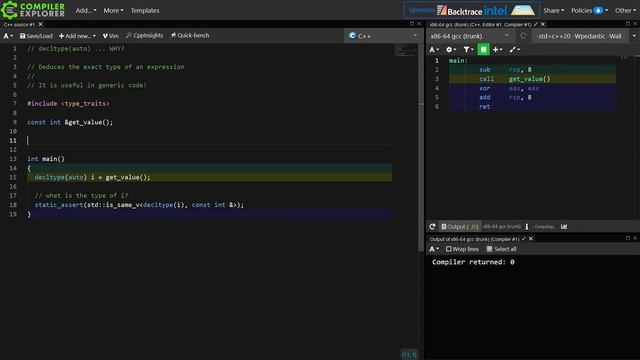This screenshot has width=640, height=360.
Task: Toggle Vim mode in the editor
Action: click(111, 36)
